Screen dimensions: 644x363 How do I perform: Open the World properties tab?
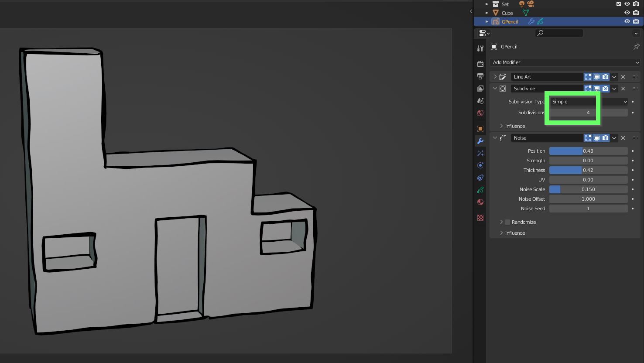tap(480, 113)
